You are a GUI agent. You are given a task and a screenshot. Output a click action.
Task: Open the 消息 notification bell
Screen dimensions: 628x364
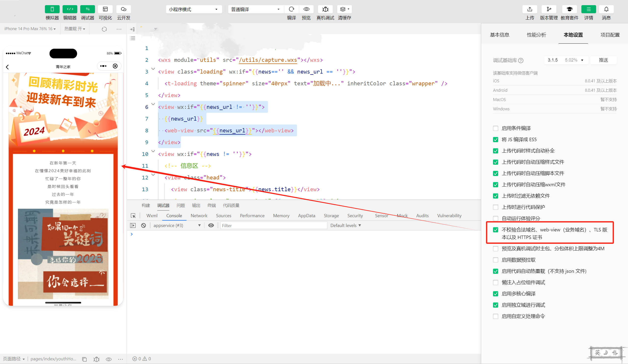pos(606,9)
